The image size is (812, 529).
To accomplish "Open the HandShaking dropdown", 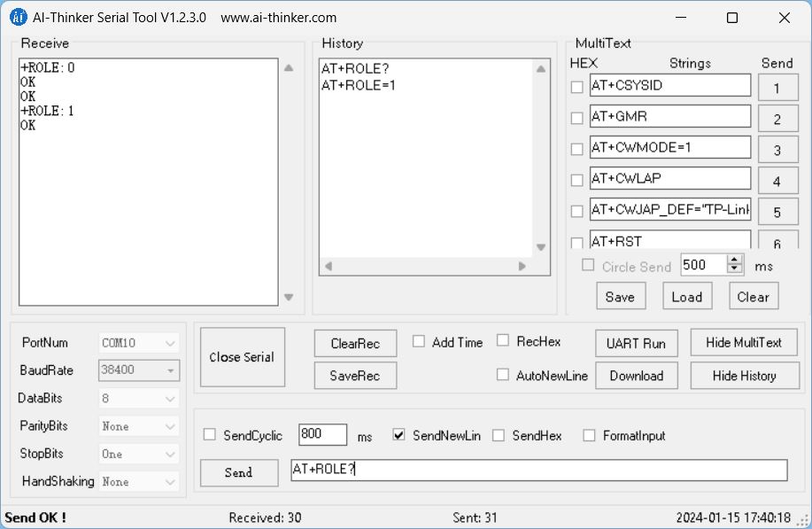I will click(139, 482).
